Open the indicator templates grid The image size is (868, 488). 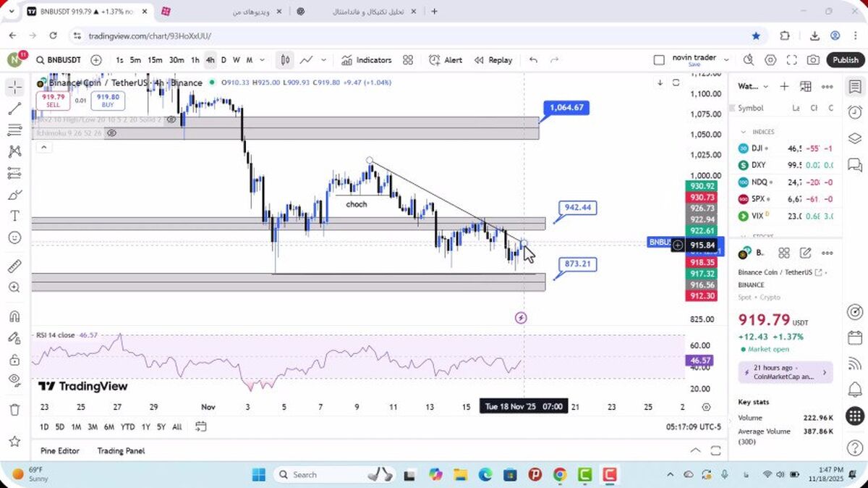pos(408,60)
